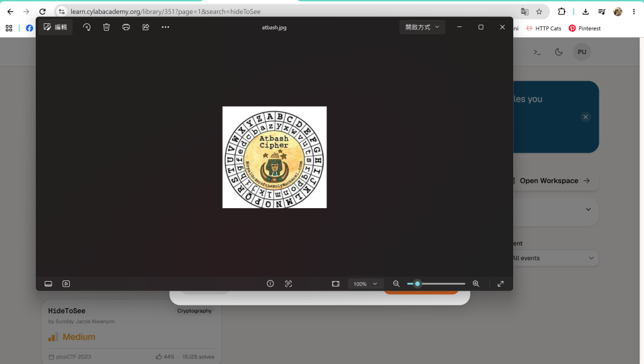Open the HTTP Cats bookmark
644x364 pixels.
pyautogui.click(x=543, y=28)
